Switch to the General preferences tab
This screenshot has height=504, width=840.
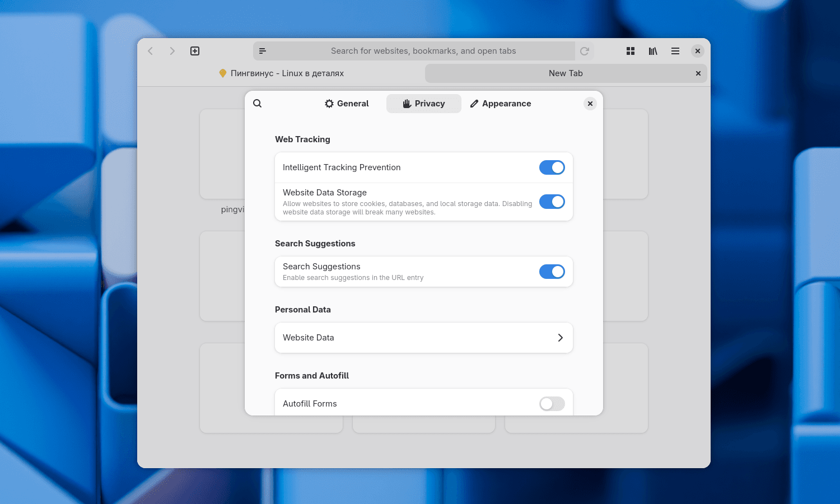click(347, 104)
